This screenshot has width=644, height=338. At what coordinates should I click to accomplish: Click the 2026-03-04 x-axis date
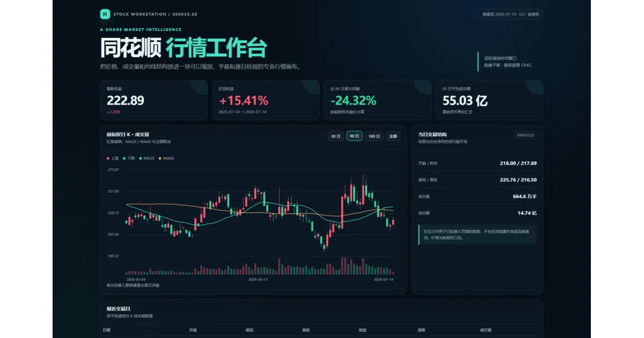click(x=136, y=280)
